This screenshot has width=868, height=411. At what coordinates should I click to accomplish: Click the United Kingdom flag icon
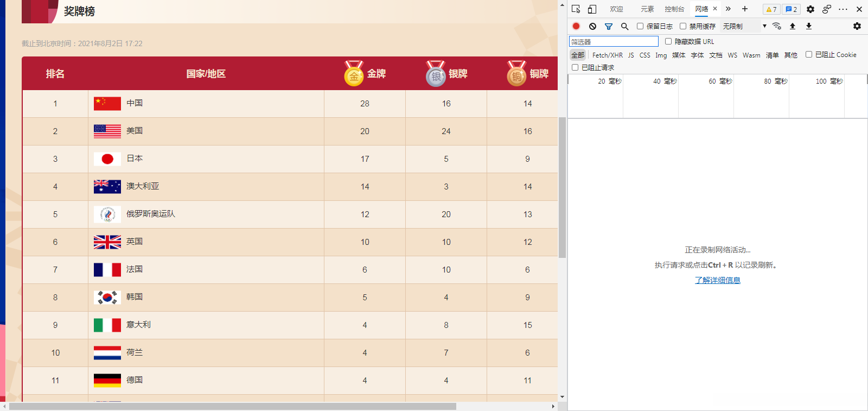click(x=107, y=242)
